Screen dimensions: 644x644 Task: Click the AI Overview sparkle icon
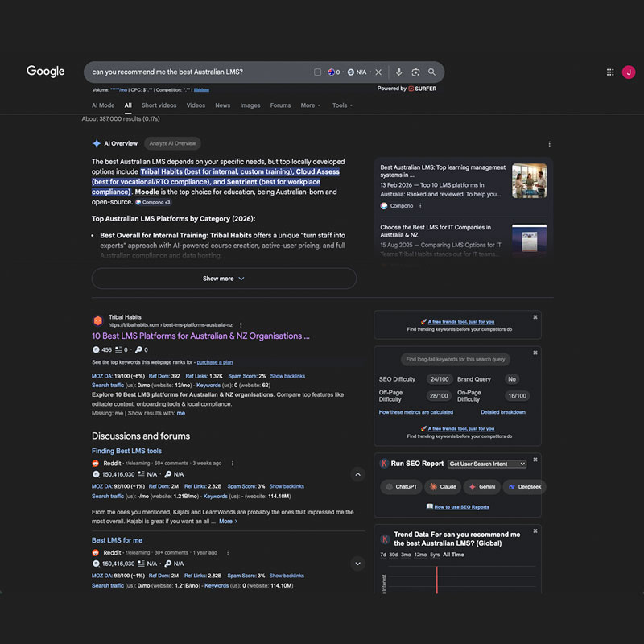[97, 143]
